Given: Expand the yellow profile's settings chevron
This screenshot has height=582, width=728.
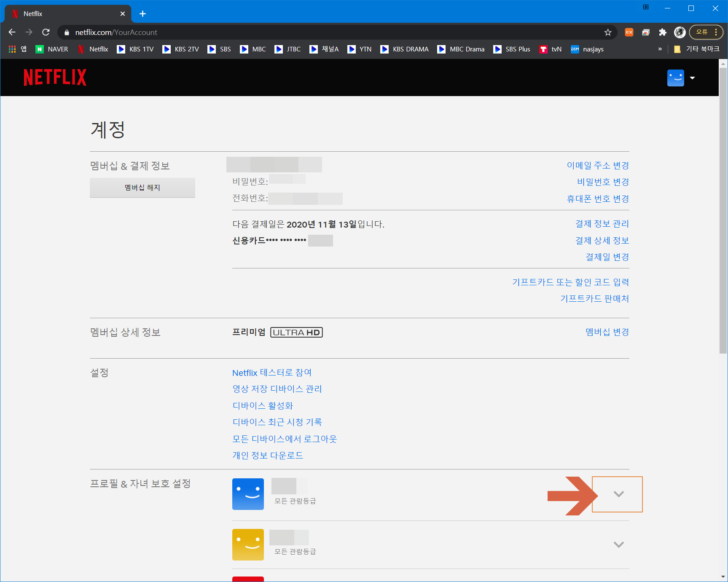Looking at the screenshot, I should (x=618, y=544).
